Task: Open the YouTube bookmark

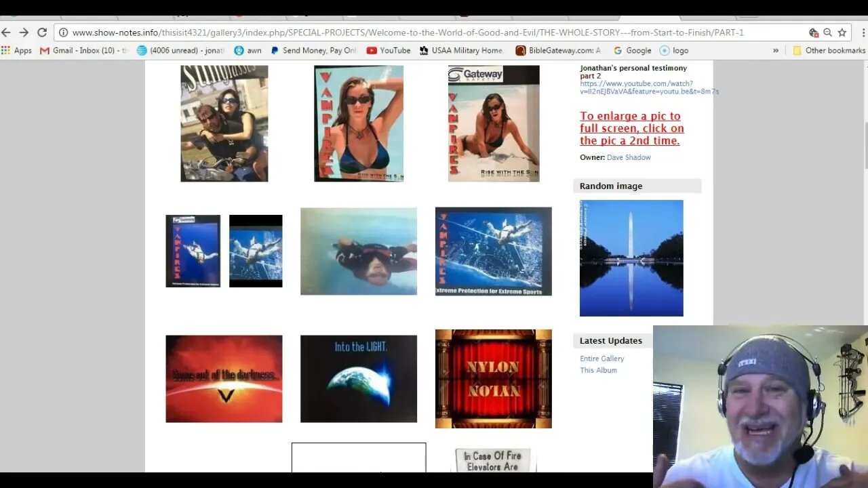Action: coord(389,50)
